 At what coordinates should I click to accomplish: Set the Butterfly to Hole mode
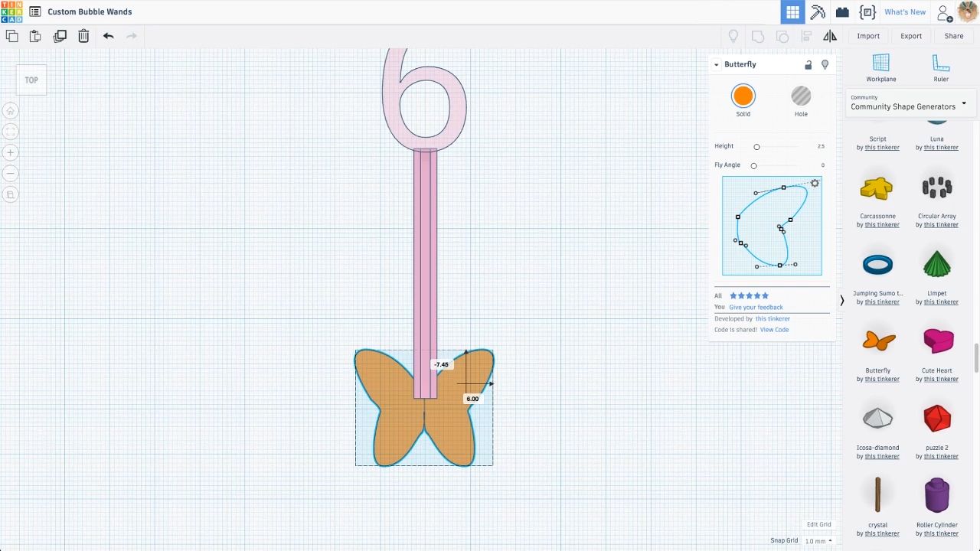[801, 96]
